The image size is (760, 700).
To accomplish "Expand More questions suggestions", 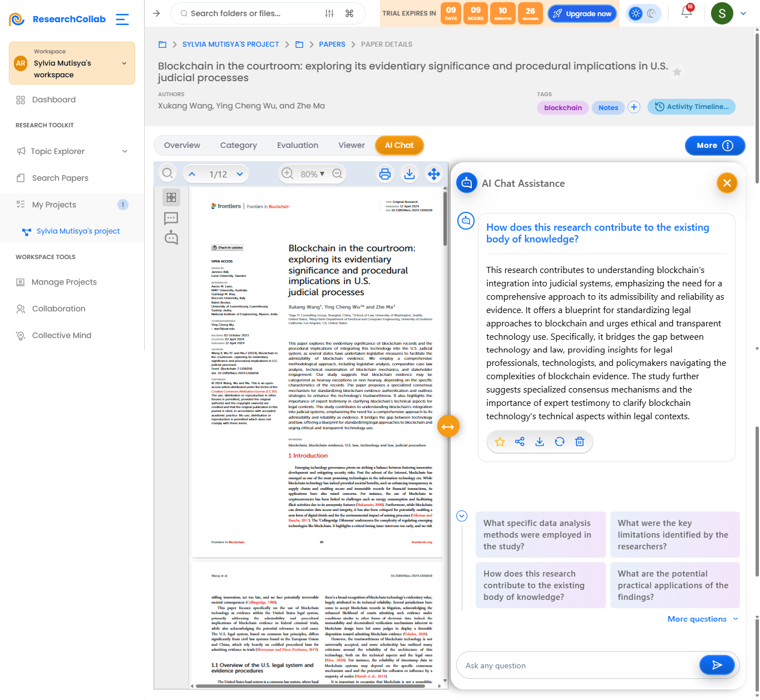I will (x=703, y=619).
